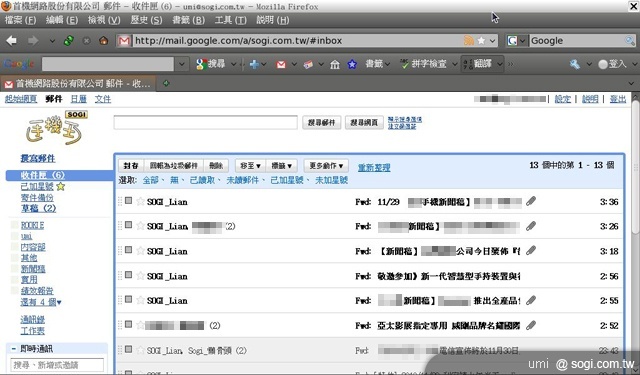Click the Stop loading icon
Screen dimensions: 640x375
click(x=87, y=41)
